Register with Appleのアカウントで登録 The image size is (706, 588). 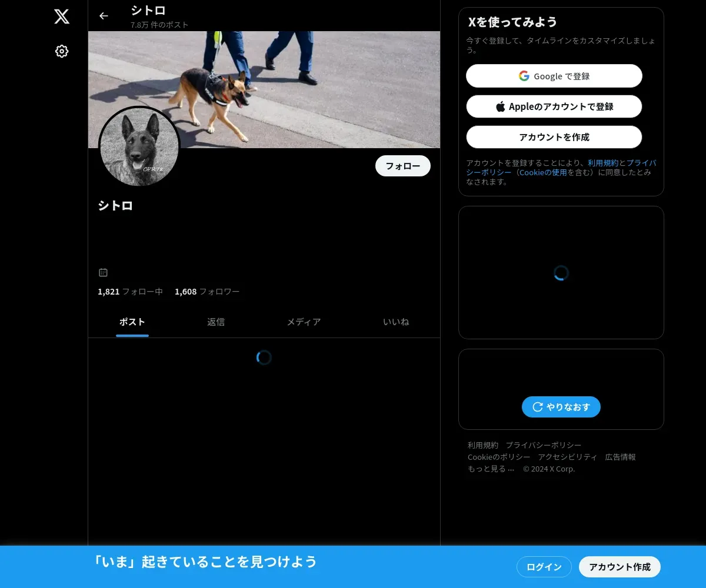[554, 106]
